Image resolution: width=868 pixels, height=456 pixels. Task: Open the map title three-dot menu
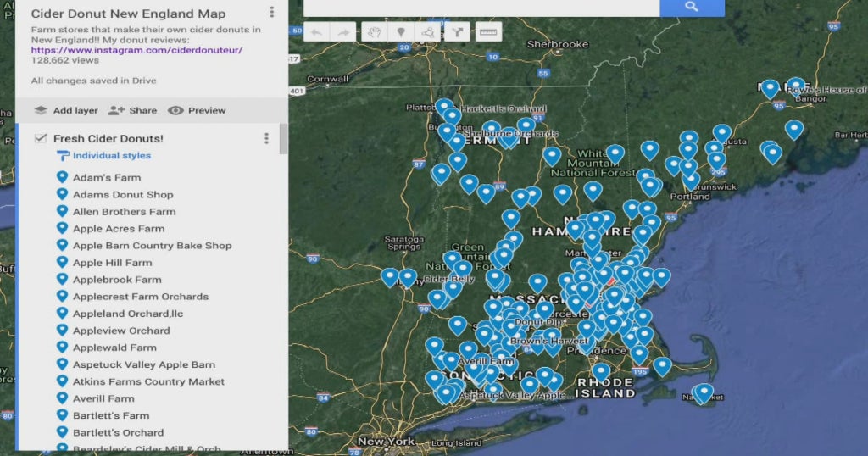coord(271,13)
